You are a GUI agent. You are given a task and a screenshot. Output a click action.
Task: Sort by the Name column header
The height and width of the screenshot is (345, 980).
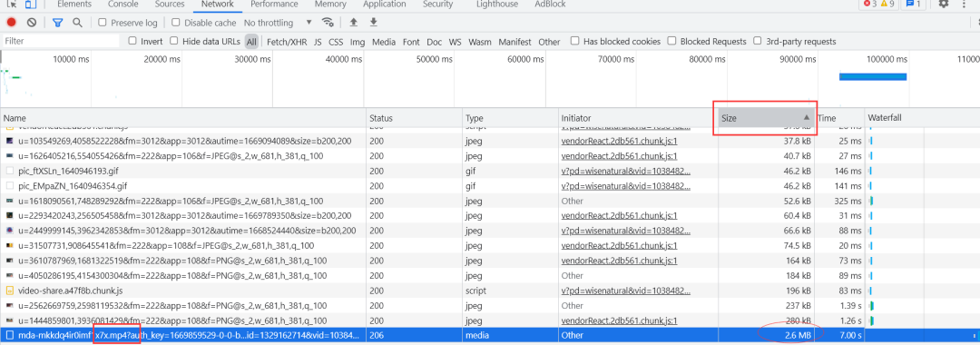coord(183,117)
